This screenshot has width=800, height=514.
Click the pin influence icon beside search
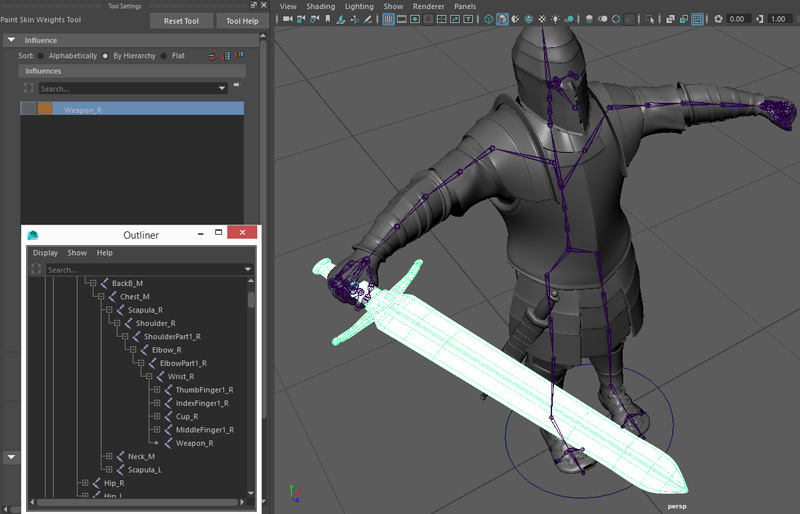[237, 86]
